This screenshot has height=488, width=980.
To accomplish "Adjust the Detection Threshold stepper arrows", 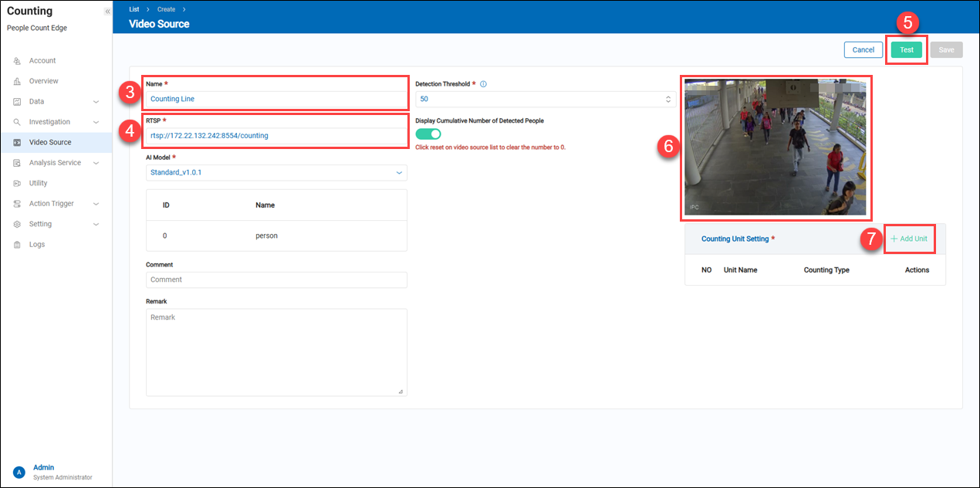I will tap(667, 100).
